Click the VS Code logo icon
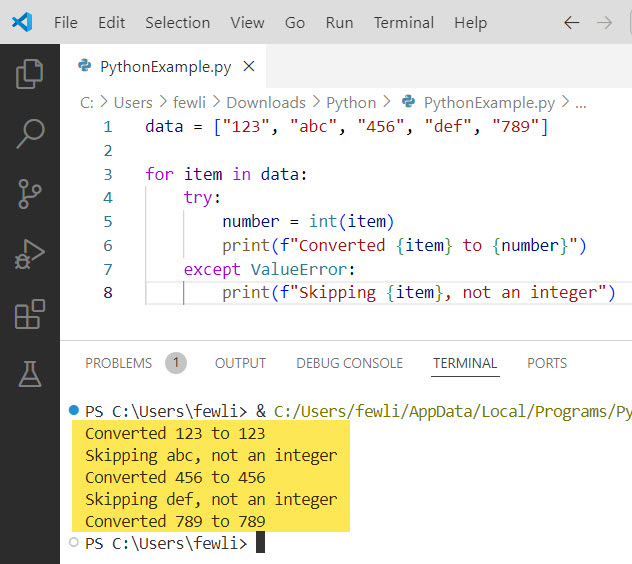Screen dimensions: 632x564 pyautogui.click(x=22, y=22)
